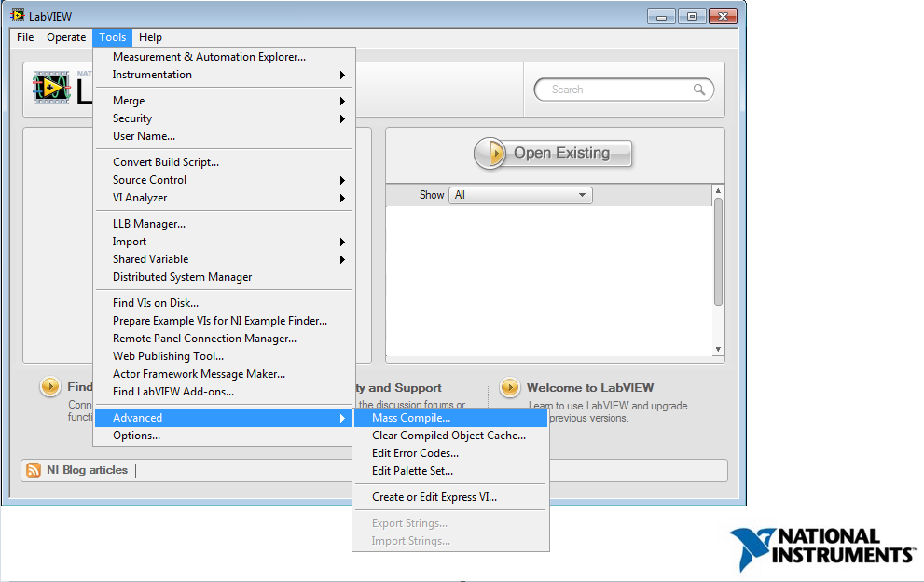Image resolution: width=924 pixels, height=582 pixels.
Task: Click the LabVIEW title bar application icon
Action: 18,15
